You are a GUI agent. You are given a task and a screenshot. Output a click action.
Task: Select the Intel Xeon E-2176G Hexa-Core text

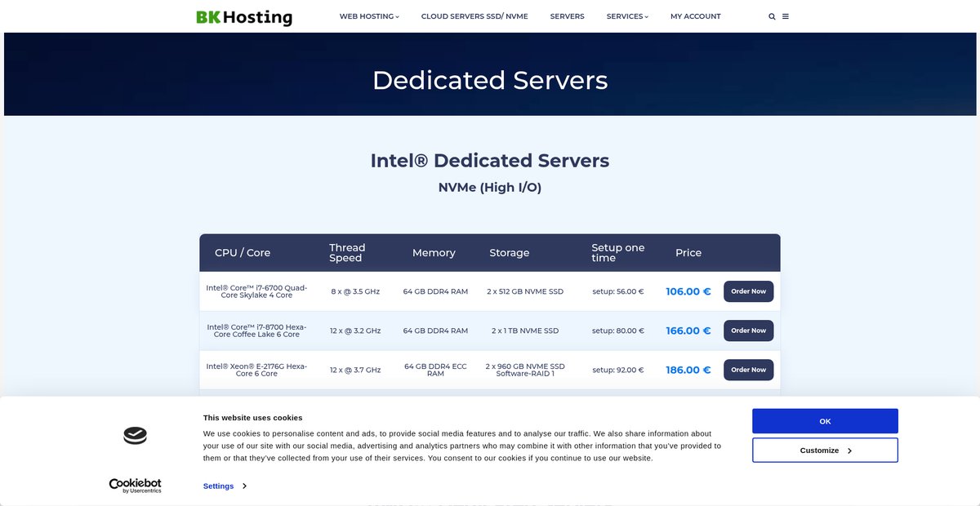[x=256, y=370]
